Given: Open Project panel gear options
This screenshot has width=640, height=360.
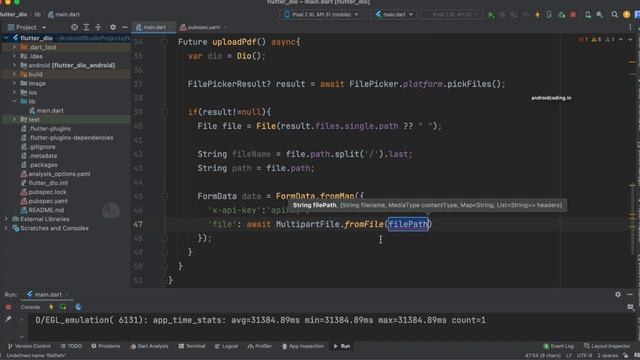Looking at the screenshot, I should 113,27.
